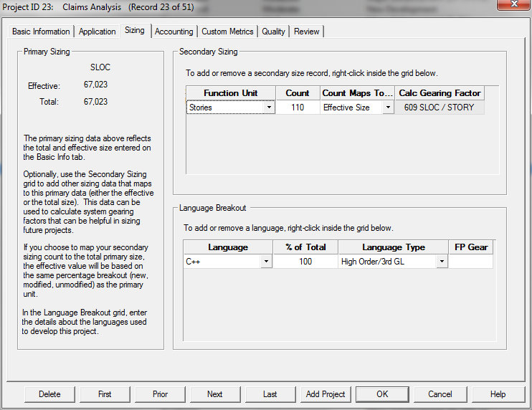Jump to the Last record
This screenshot has height=410, width=532.
[270, 394]
